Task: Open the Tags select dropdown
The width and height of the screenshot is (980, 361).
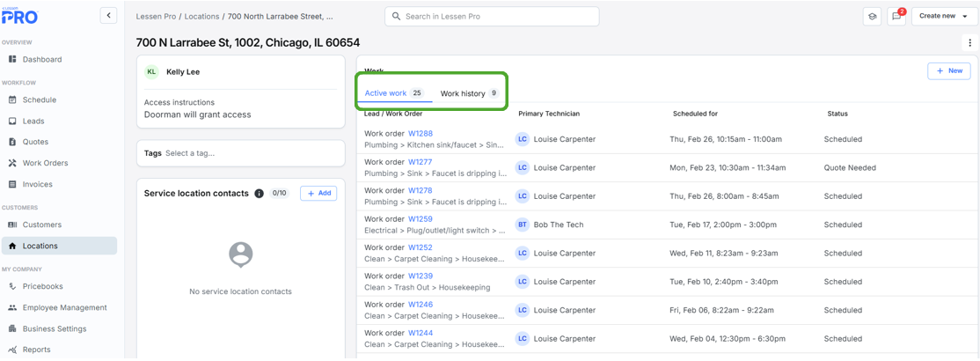Action: pos(251,153)
